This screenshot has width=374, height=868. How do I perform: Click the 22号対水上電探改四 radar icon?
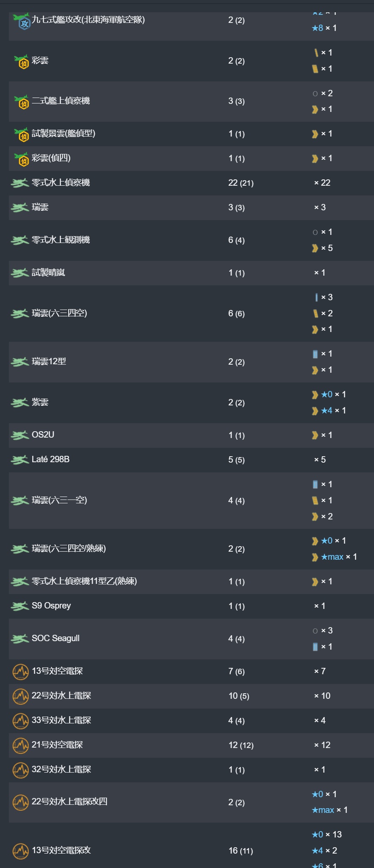coord(20,802)
